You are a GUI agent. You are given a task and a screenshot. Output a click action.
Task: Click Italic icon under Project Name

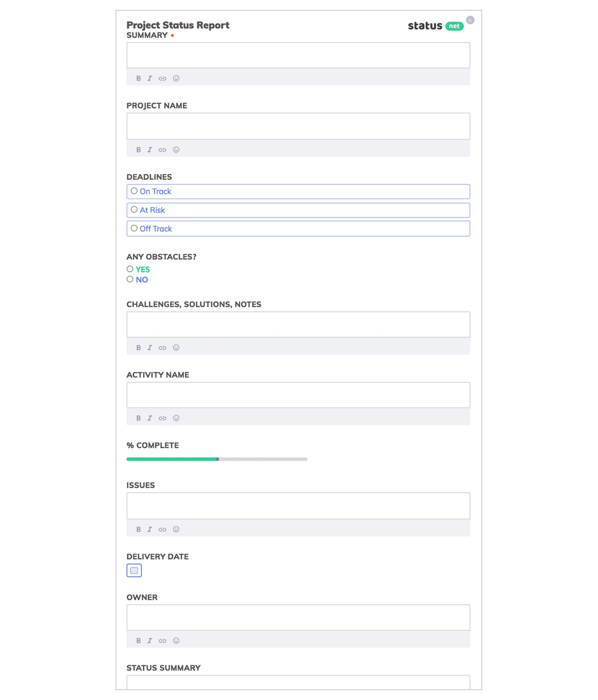click(x=150, y=150)
